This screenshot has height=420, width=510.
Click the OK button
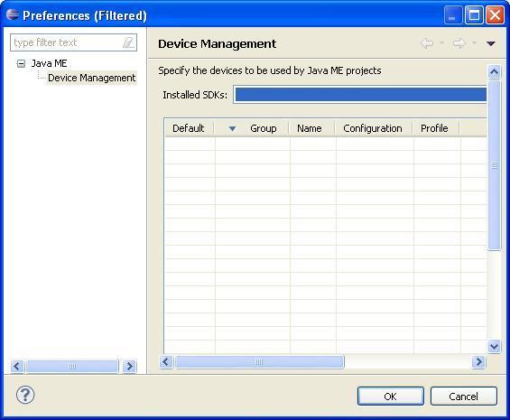coord(391,397)
